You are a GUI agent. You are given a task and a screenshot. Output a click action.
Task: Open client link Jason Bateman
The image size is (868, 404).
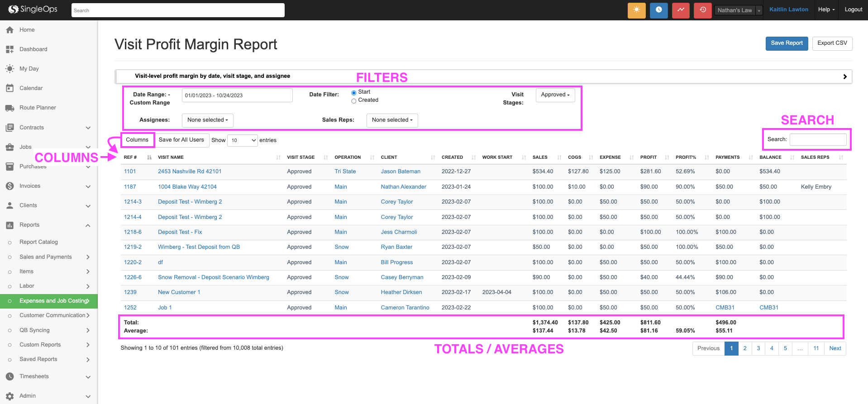[x=401, y=171]
